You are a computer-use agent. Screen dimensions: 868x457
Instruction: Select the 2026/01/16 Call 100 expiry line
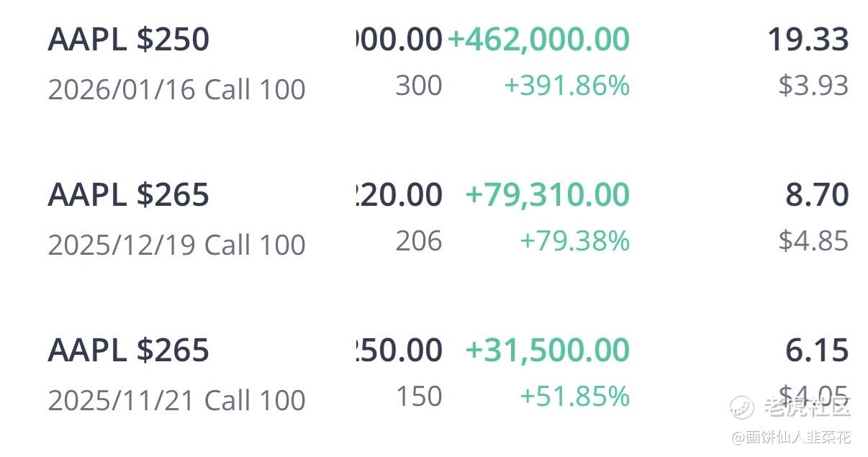point(176,90)
